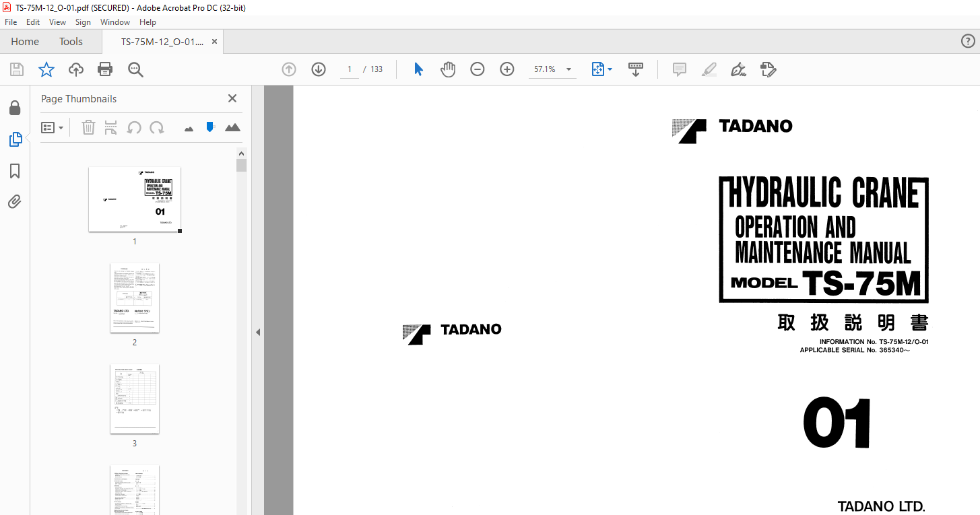Close the TS-75M document tab

point(215,42)
